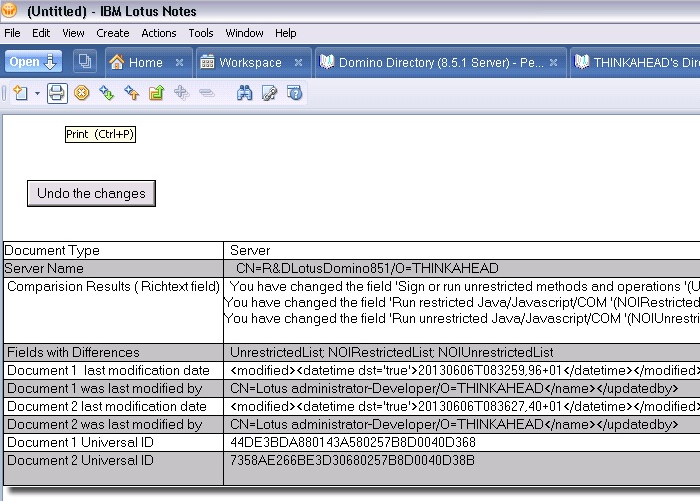The height and width of the screenshot is (501, 700).
Task: Close the Home tab
Action: coord(179,63)
